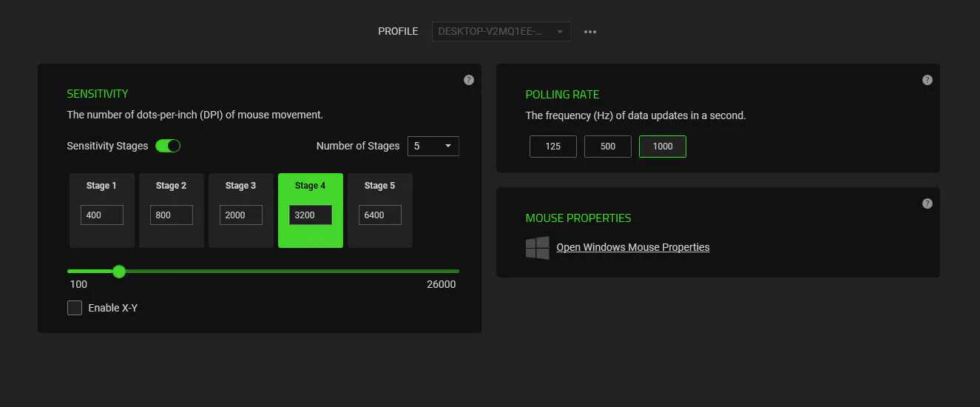Enable the X-Y checkbox
The height and width of the screenshot is (407, 980).
pyautogui.click(x=75, y=308)
